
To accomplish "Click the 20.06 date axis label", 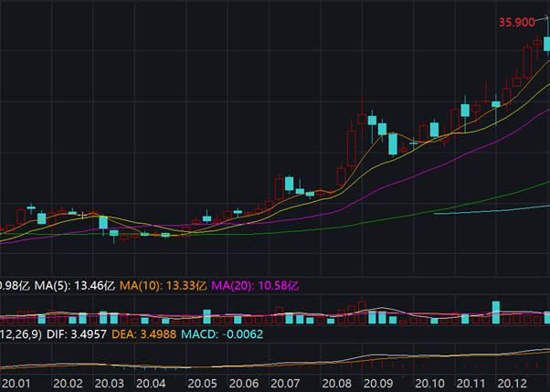I will click(x=243, y=383).
